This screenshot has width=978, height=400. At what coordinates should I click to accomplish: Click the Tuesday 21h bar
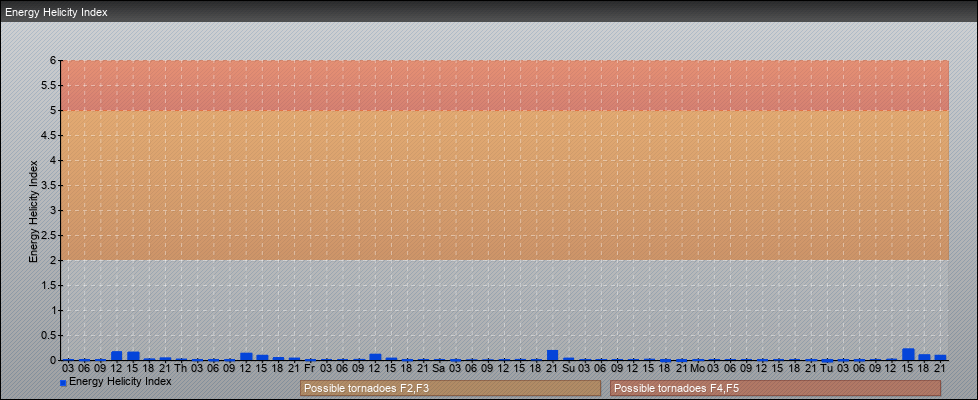pyautogui.click(x=941, y=358)
